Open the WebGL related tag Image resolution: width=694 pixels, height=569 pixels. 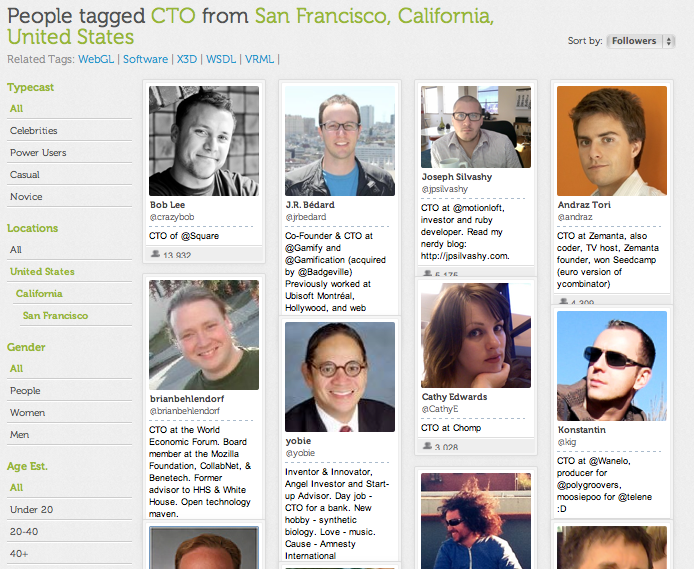pos(97,60)
